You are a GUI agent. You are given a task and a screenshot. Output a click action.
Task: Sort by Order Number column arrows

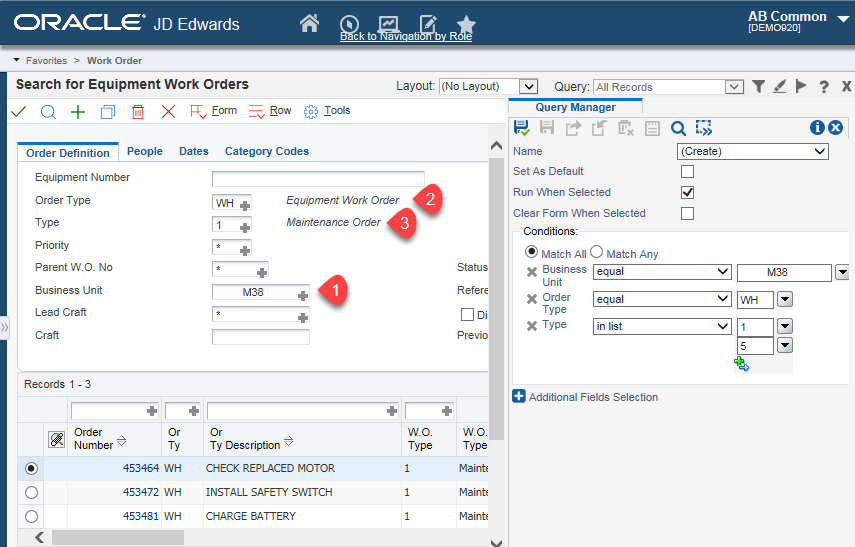click(x=122, y=441)
